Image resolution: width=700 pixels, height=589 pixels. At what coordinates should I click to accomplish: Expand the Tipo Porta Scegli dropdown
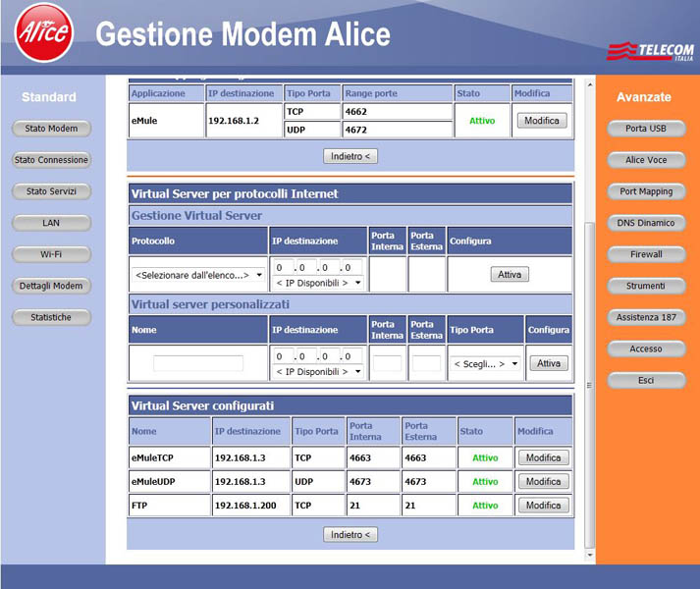coord(486,364)
